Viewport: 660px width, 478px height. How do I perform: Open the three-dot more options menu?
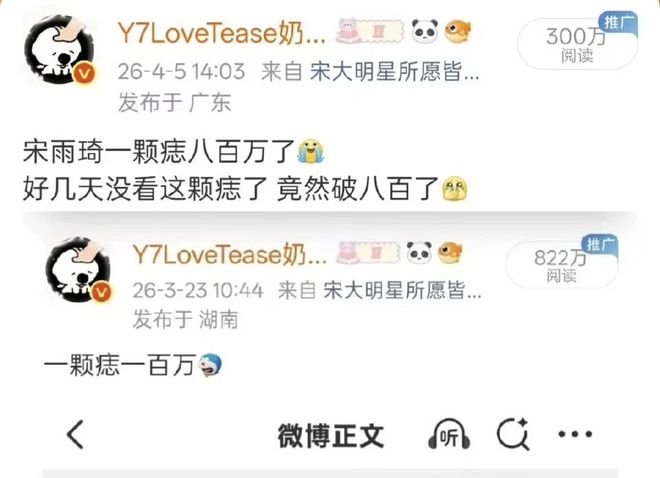click(x=575, y=434)
